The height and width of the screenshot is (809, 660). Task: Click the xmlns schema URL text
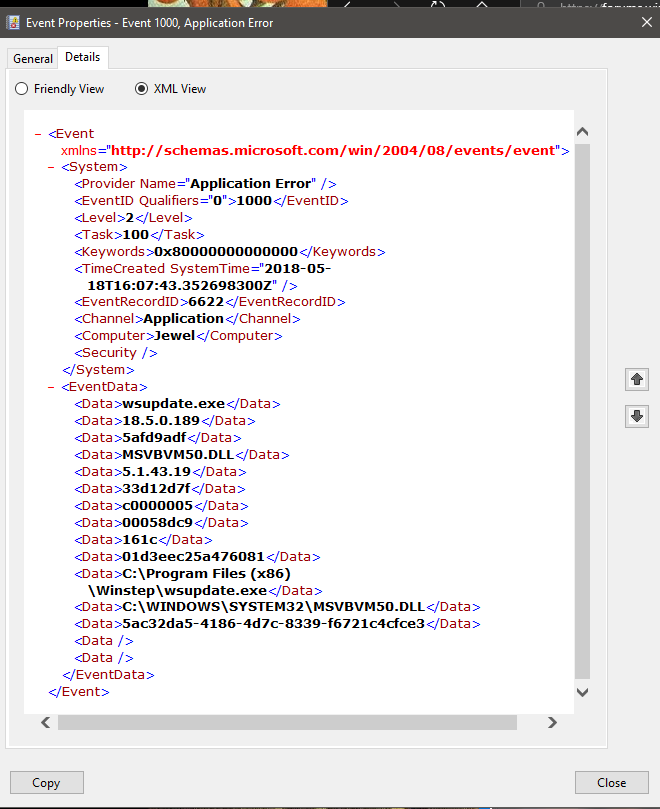(335, 151)
